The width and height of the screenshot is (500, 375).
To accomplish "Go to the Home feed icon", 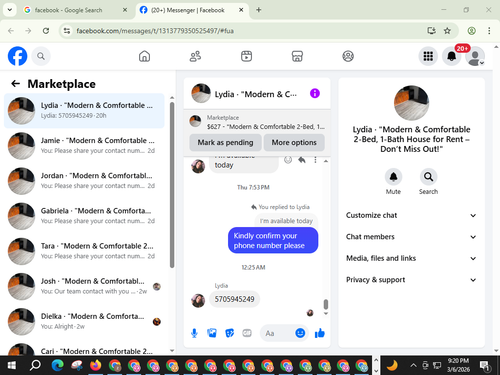I will [144, 56].
